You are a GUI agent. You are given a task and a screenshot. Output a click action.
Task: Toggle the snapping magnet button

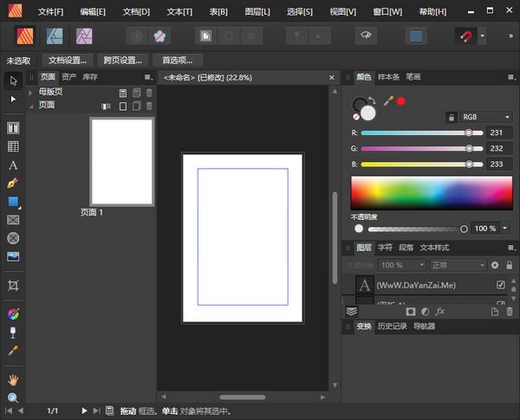(x=465, y=36)
